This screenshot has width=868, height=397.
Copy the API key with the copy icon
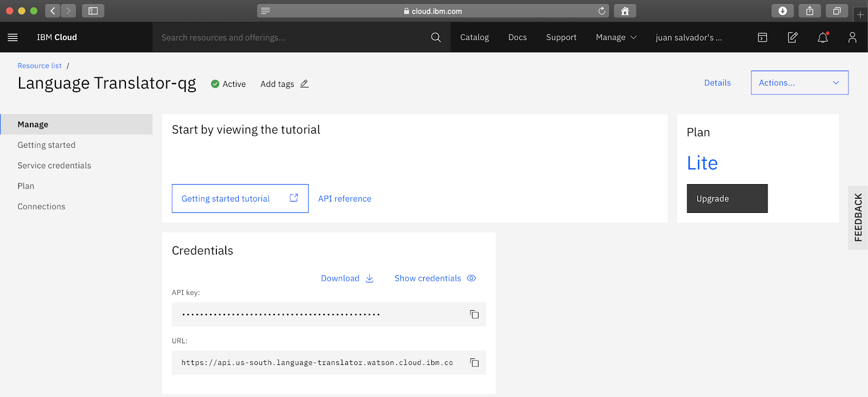click(x=474, y=314)
